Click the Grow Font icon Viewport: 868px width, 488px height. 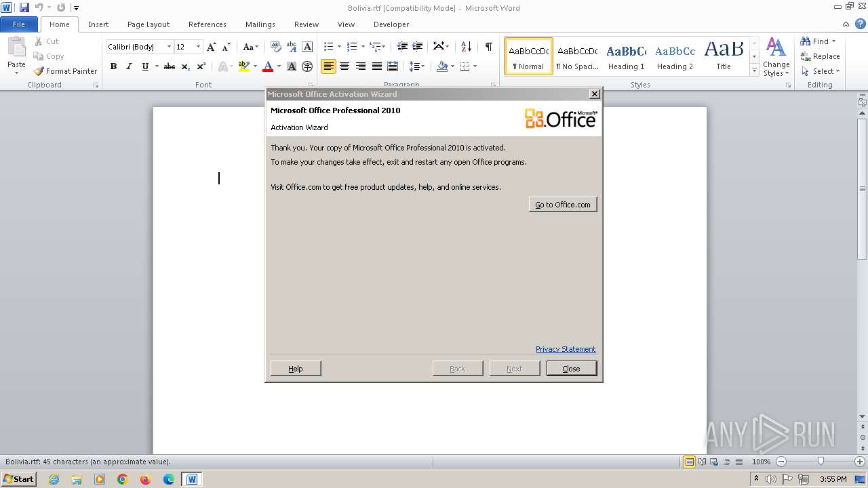[x=212, y=47]
